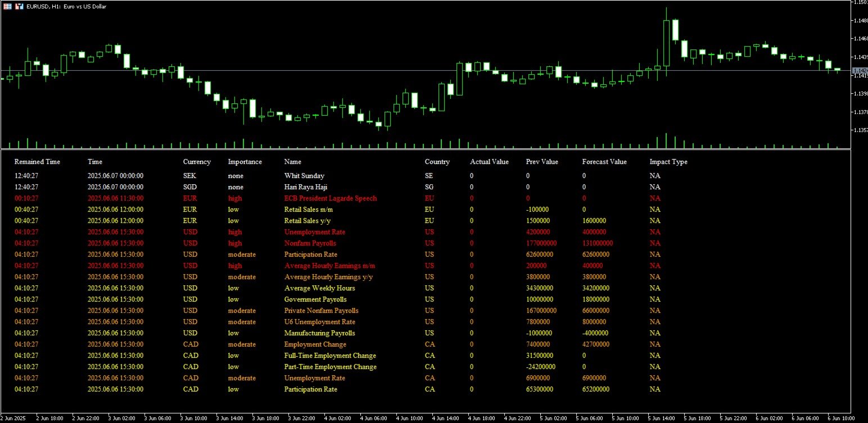Screen dimensions: 868x423
Task: Click the Full-Time Employment Change event
Action: click(331, 356)
